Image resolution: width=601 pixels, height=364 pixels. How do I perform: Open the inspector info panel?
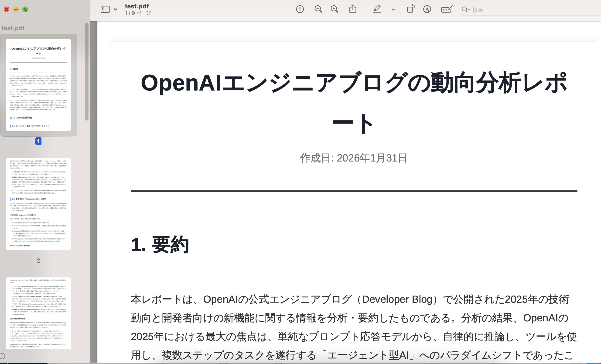click(300, 9)
